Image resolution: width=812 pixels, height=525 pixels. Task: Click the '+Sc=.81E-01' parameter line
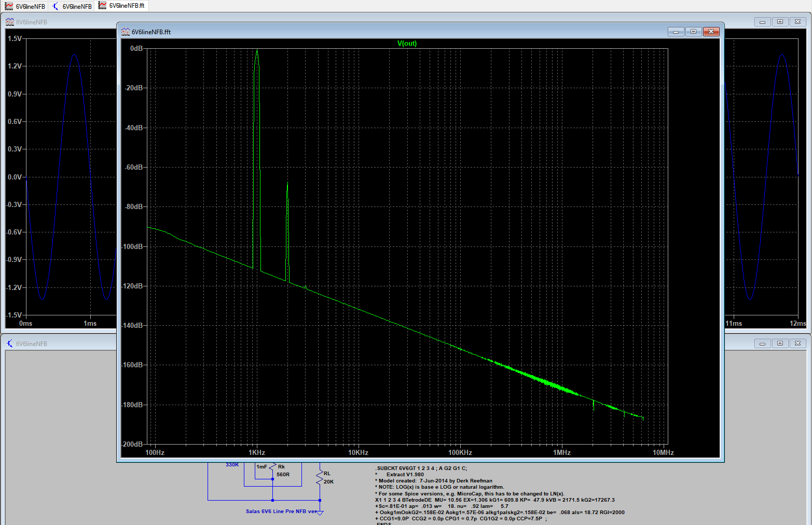point(442,506)
